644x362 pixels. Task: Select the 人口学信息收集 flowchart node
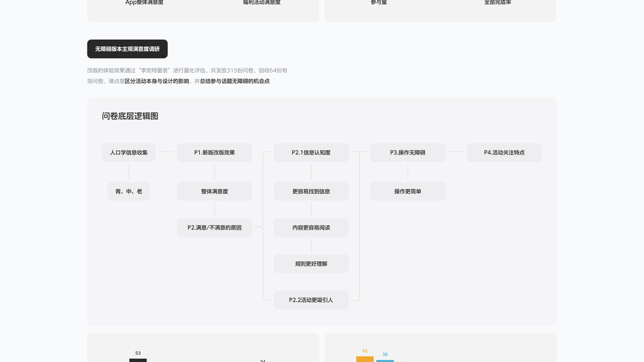click(129, 152)
